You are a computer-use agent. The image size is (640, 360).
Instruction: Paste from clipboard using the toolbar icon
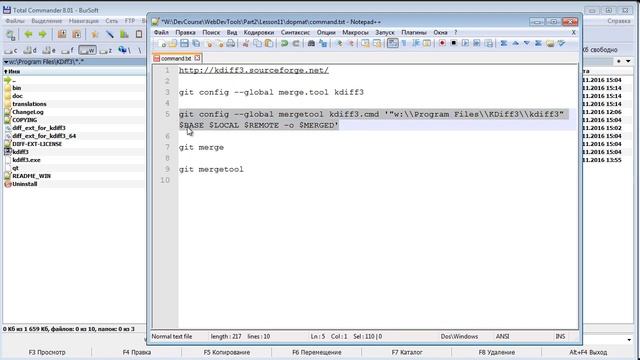point(269,43)
